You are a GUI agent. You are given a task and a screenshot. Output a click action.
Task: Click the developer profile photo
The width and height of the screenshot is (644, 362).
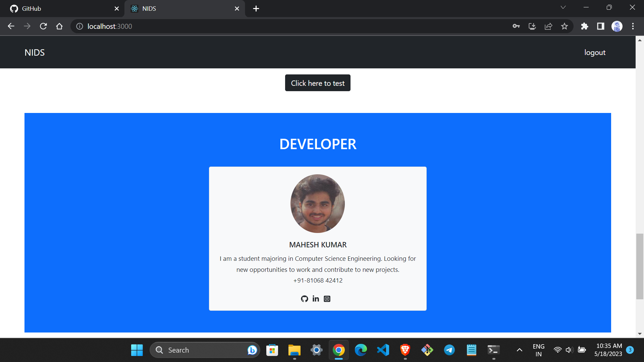coord(318,203)
